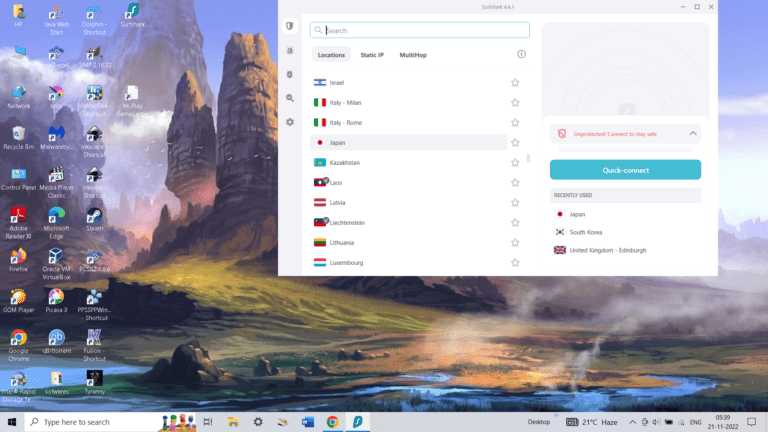Favorite Liechtenstein with its star
The height and width of the screenshot is (432, 768).
click(x=515, y=223)
